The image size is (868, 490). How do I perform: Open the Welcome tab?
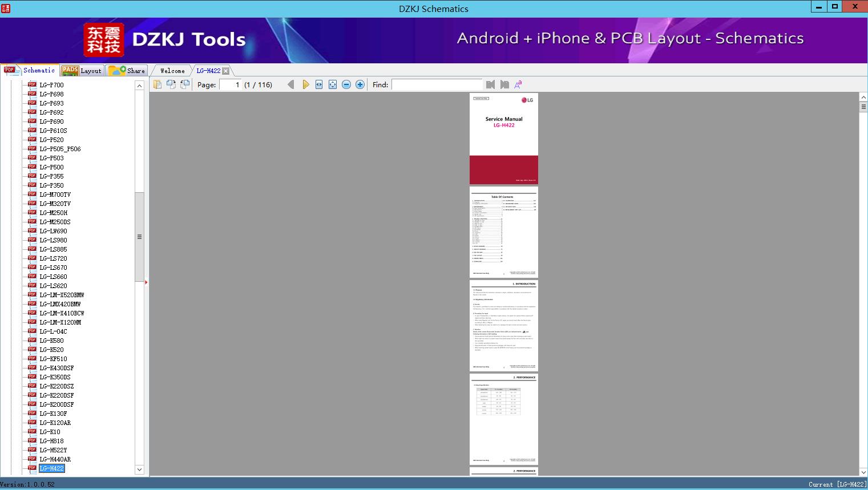pyautogui.click(x=172, y=71)
